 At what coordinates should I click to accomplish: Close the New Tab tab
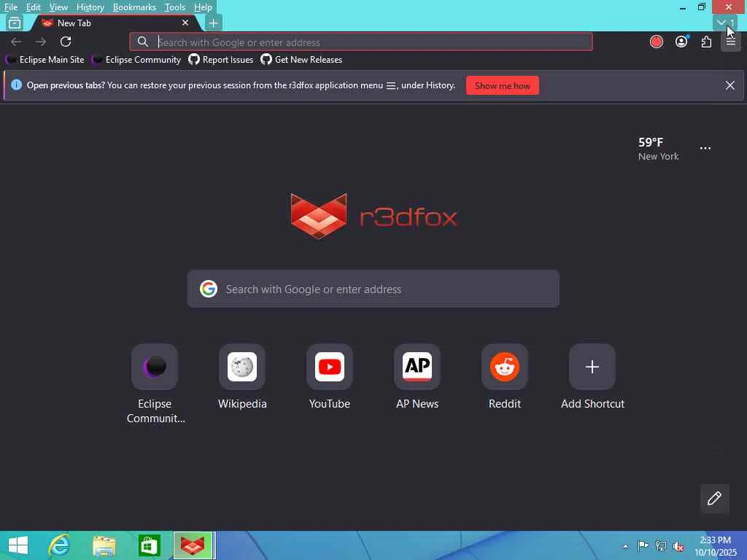point(185,23)
